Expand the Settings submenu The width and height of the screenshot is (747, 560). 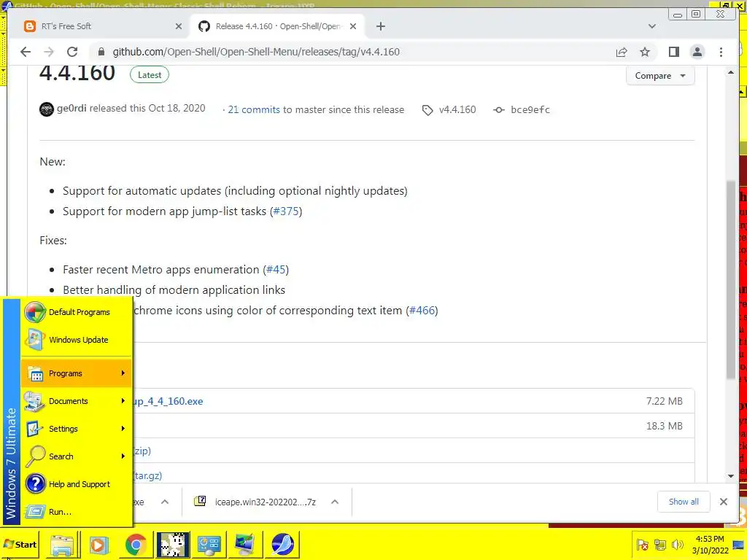(76, 429)
